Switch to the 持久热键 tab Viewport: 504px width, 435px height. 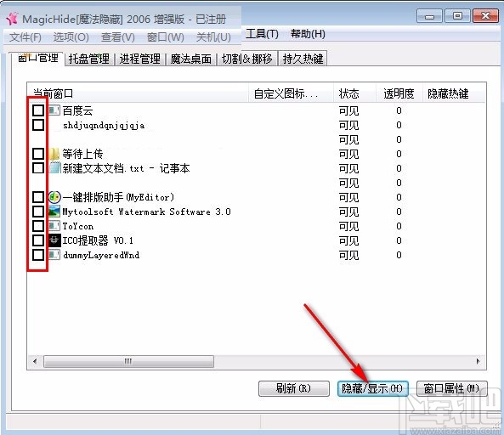303,59
